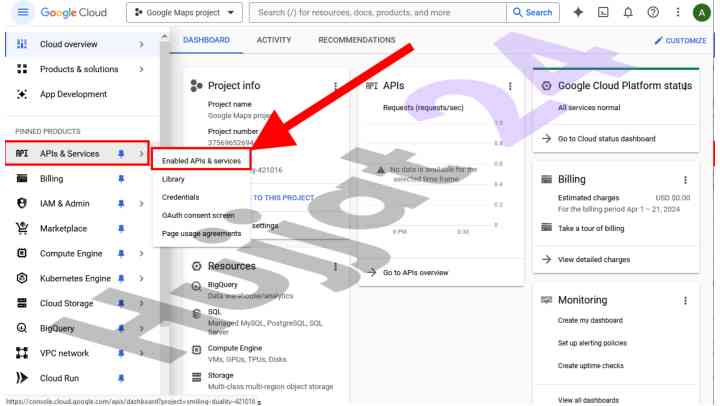Open Resources card three-dot menu
Viewport: 720px width, 406px height.
pyautogui.click(x=335, y=266)
